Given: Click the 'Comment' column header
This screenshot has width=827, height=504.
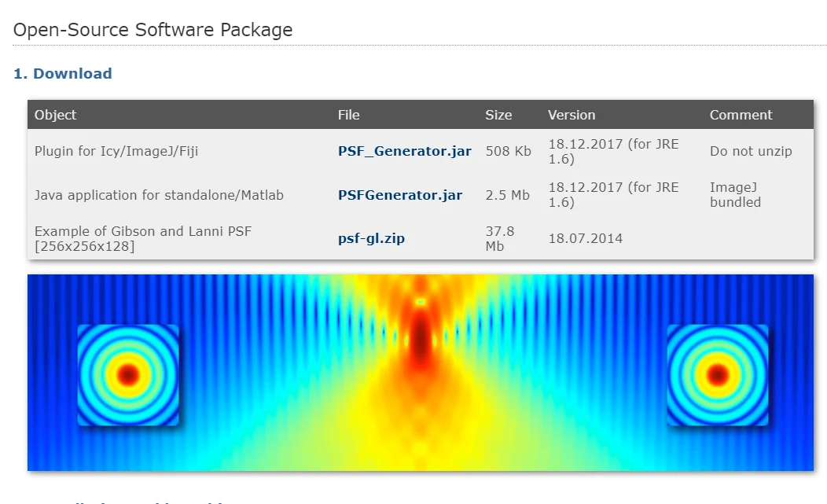Looking at the screenshot, I should pyautogui.click(x=741, y=115).
